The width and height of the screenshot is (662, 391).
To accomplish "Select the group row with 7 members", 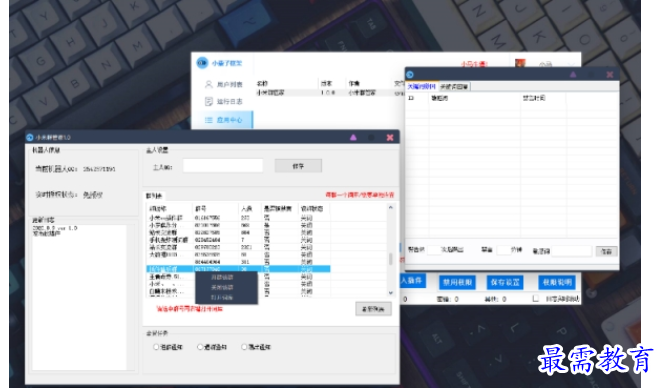I will (239, 240).
